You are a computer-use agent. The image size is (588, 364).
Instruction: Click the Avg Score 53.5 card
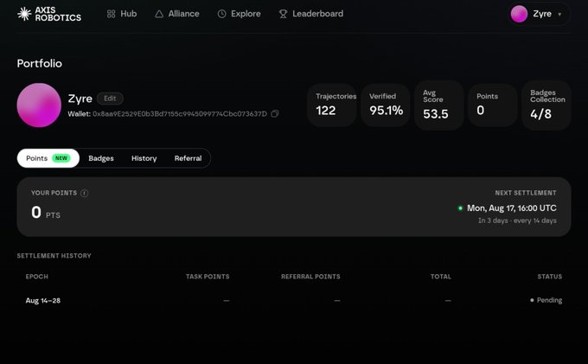[439, 105]
